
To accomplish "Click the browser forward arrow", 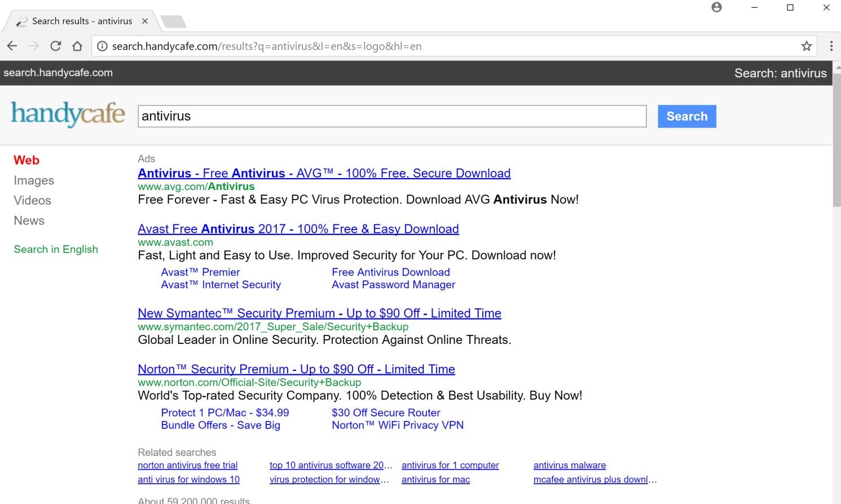I will (34, 46).
